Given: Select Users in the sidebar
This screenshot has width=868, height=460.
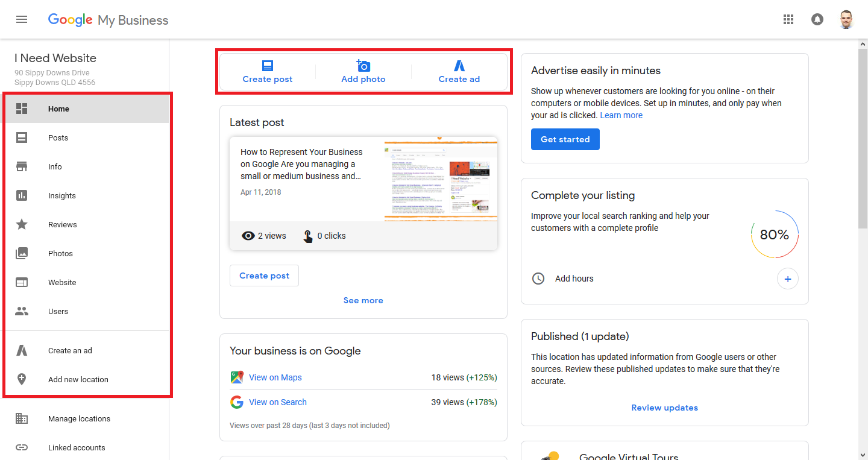Looking at the screenshot, I should (x=58, y=312).
